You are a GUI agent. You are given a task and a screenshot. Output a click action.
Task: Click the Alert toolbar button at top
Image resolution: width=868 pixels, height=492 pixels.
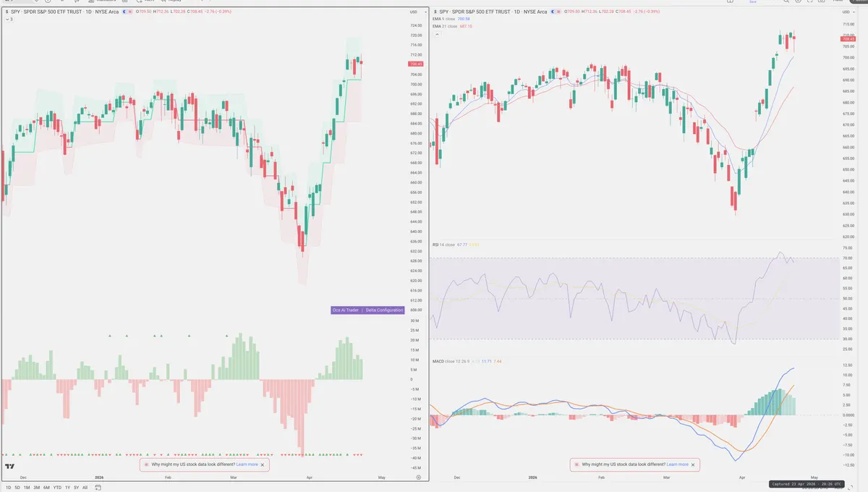click(x=147, y=1)
